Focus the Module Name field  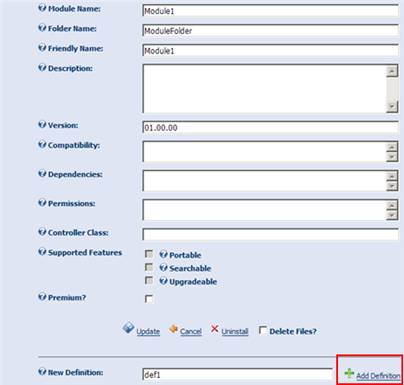point(270,11)
